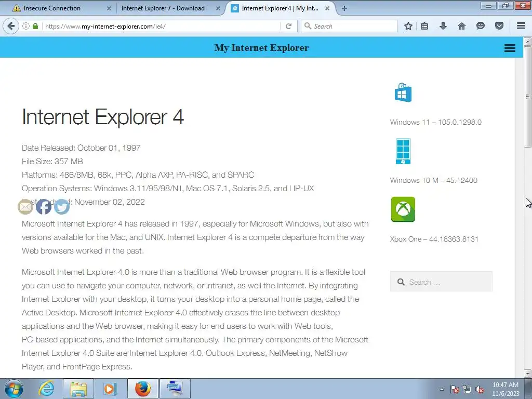Image resolution: width=532 pixels, height=399 pixels.
Task: Click the Firefox Search box
Action: [x=349, y=26]
